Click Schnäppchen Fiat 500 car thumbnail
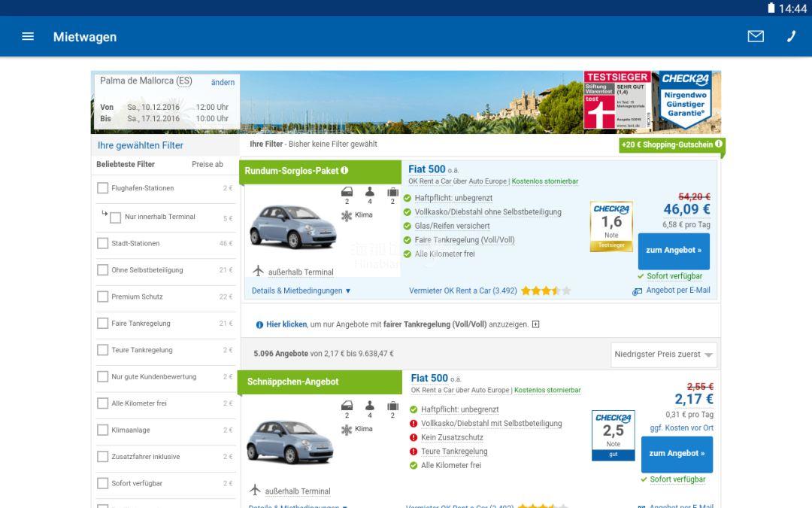 [x=289, y=442]
